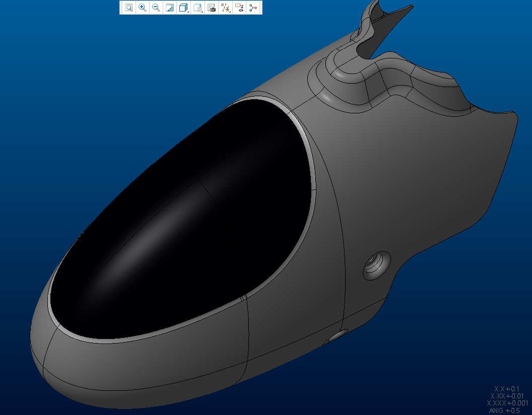Toggle the Annotation Display eye icon
Image resolution: width=532 pixels, height=415 pixels.
(240, 8)
